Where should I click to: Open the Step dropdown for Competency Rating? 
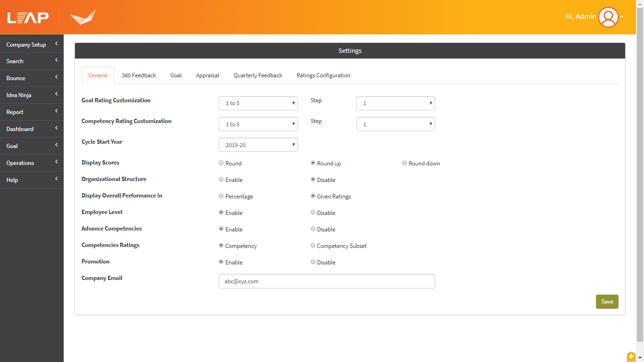point(396,124)
